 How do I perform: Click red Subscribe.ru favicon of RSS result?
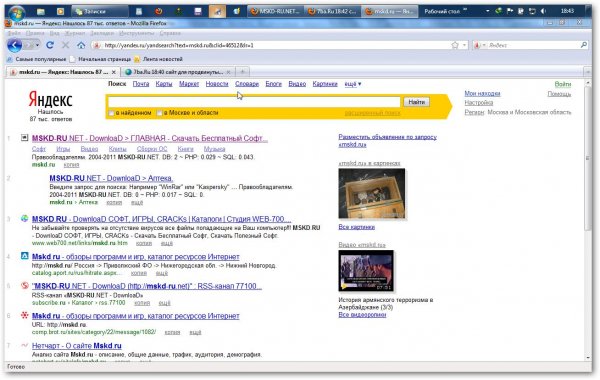tap(24, 285)
